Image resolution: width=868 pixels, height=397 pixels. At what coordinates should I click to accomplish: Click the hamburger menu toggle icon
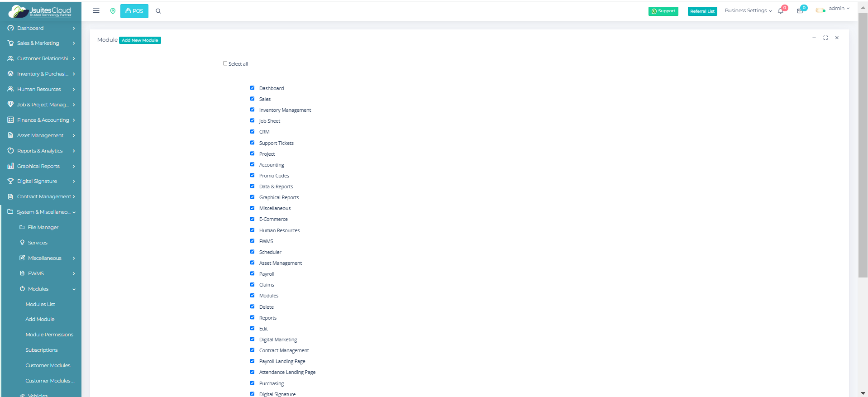click(96, 11)
